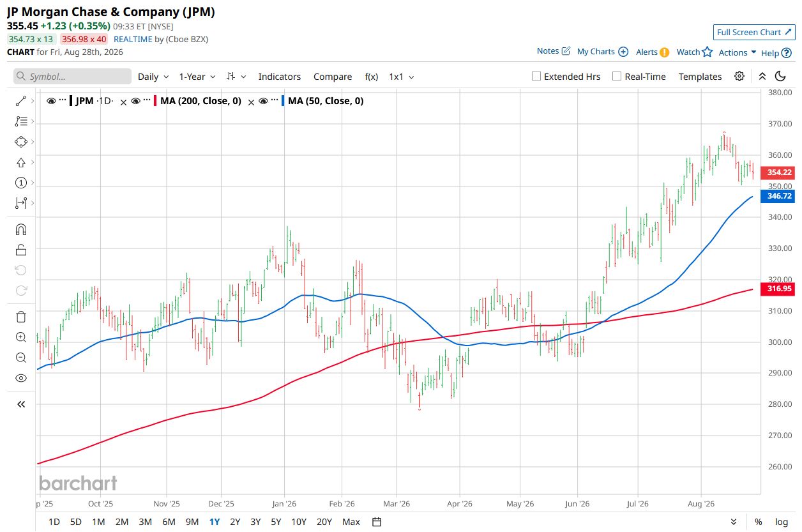The image size is (802, 532).
Task: Select the trend line drawing tool
Action: [21, 101]
